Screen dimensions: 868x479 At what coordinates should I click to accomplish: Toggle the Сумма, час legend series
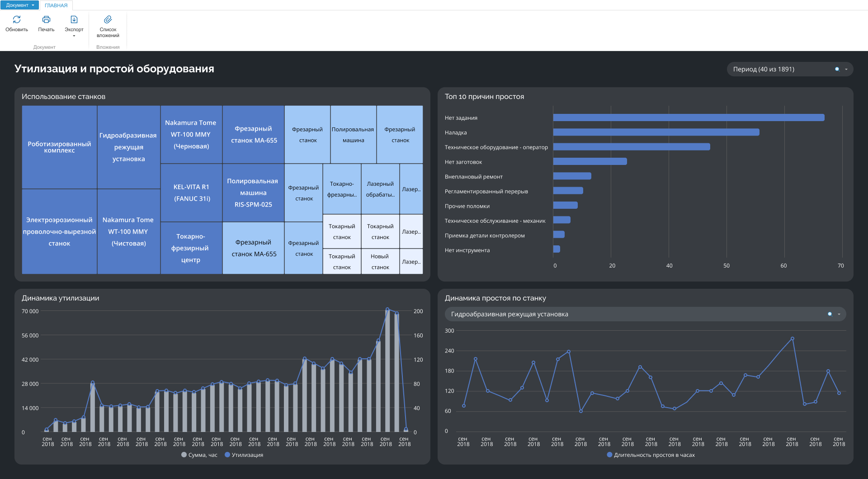click(199, 455)
